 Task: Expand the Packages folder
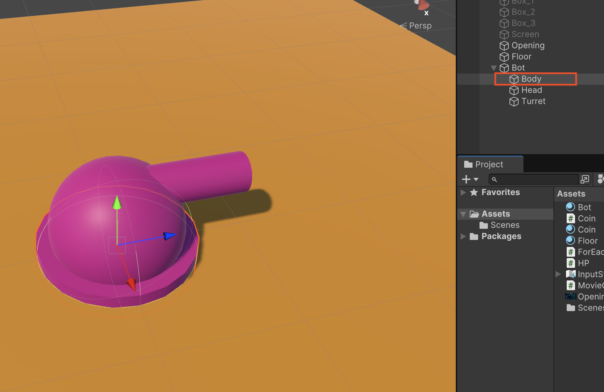(x=463, y=236)
